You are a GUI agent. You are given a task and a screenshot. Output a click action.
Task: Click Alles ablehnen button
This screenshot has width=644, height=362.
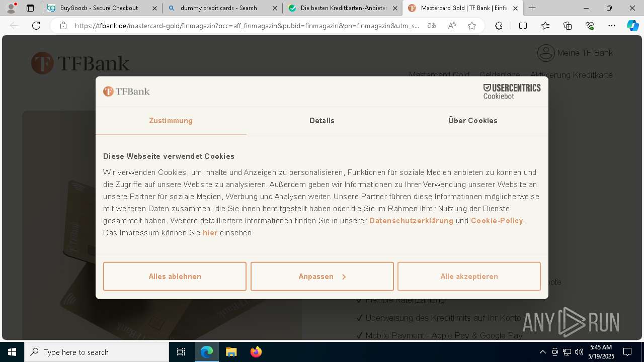pyautogui.click(x=175, y=277)
